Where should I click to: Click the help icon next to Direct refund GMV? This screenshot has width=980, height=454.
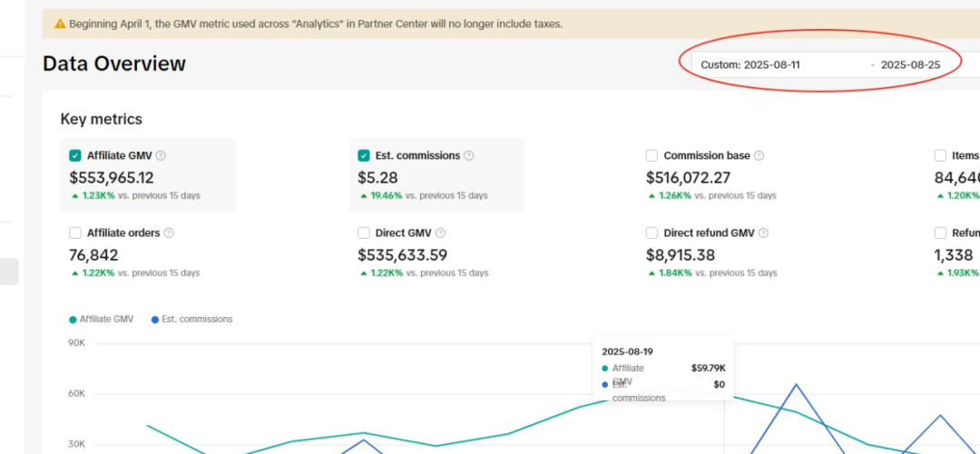tap(764, 233)
